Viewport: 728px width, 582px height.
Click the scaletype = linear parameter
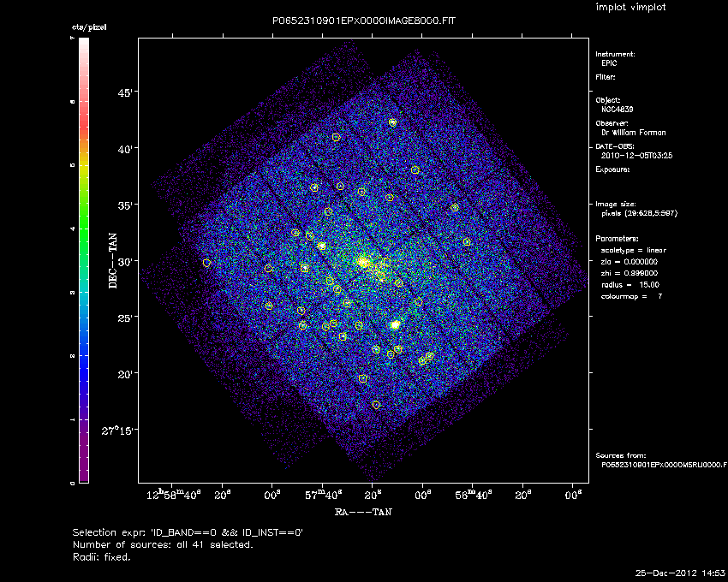(633, 250)
